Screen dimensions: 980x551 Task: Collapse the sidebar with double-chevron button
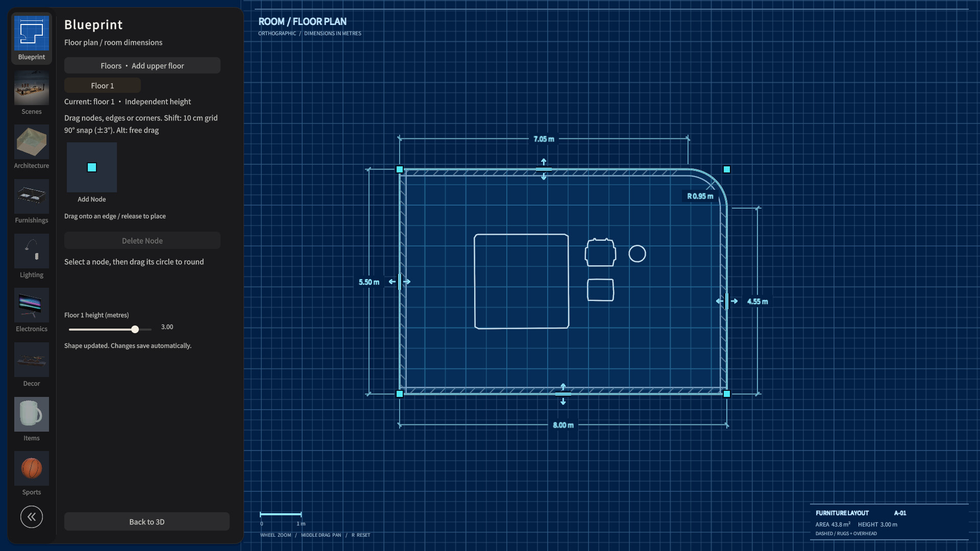[32, 517]
